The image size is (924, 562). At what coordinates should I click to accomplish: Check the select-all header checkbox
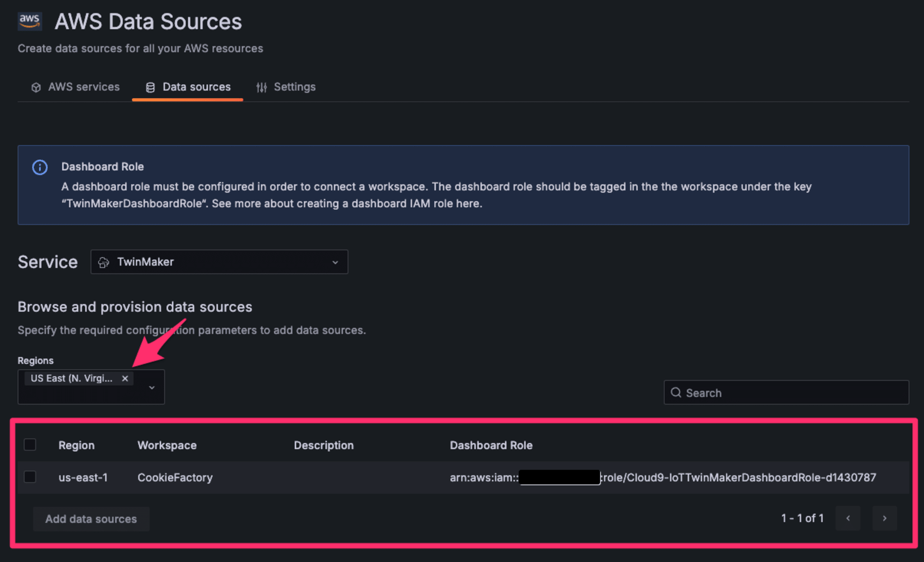point(30,445)
